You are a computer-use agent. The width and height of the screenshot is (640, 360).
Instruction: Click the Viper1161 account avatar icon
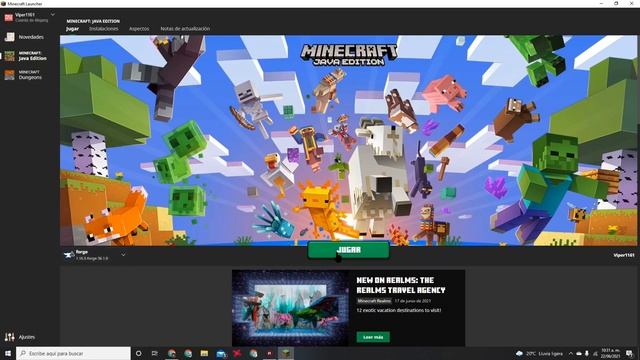[9, 17]
